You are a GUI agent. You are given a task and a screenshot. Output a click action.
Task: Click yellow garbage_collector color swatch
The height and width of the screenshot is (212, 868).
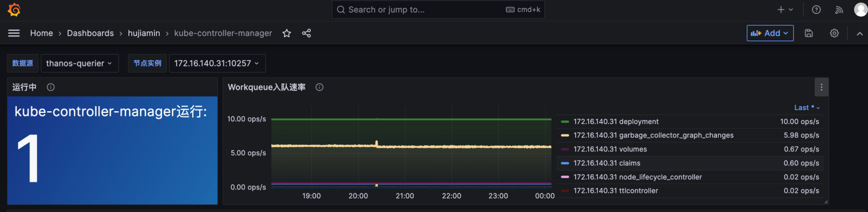tap(565, 136)
